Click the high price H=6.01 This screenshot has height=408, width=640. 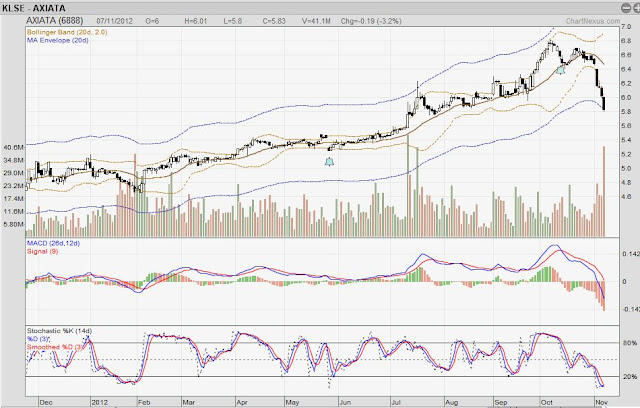click(196, 21)
